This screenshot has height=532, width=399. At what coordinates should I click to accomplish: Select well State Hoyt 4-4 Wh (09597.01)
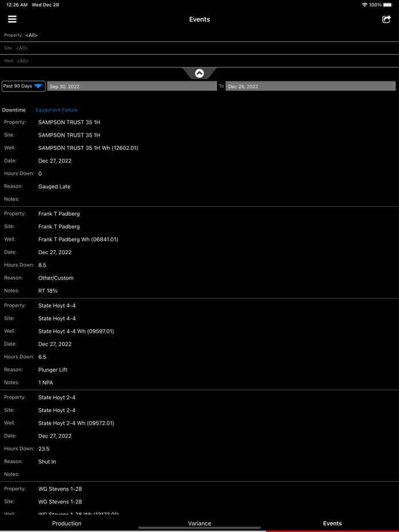[76, 331]
